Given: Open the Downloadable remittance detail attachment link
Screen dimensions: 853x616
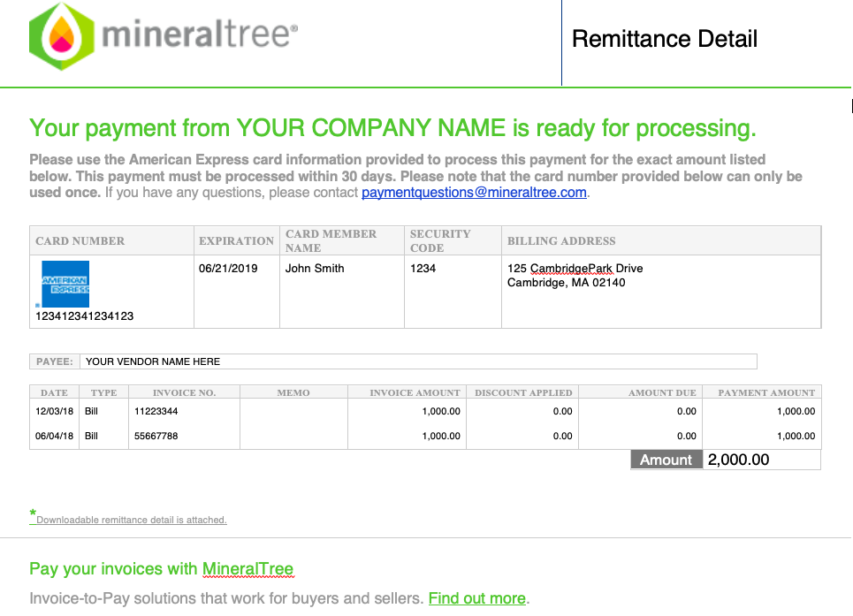Looking at the screenshot, I should [x=131, y=520].
